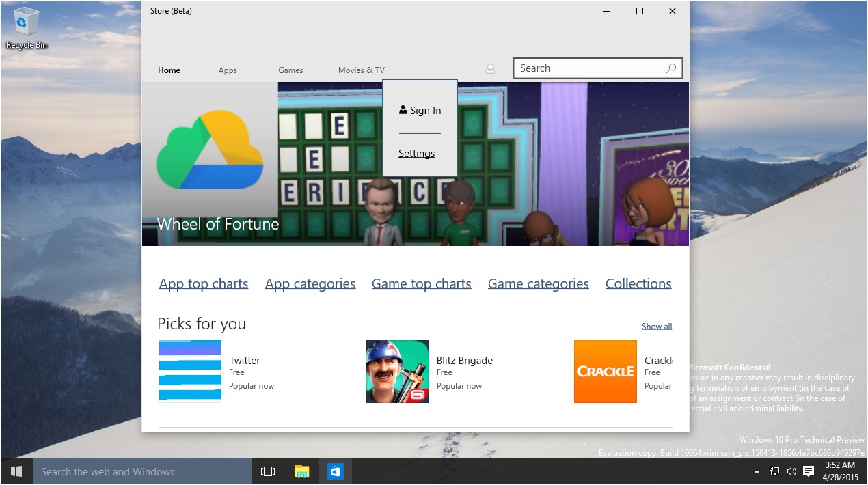
Task: Choose Settings in the account menu
Action: [417, 154]
